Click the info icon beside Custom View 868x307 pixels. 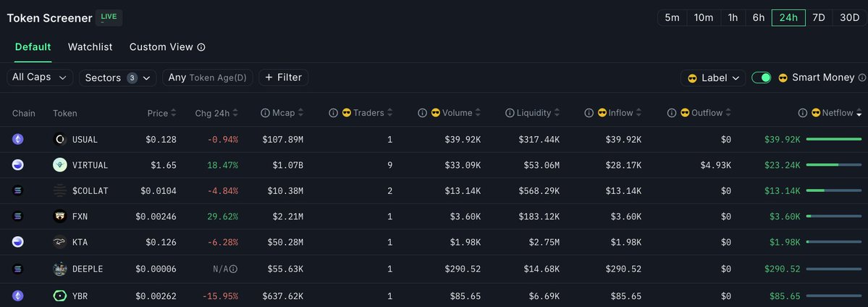(201, 47)
